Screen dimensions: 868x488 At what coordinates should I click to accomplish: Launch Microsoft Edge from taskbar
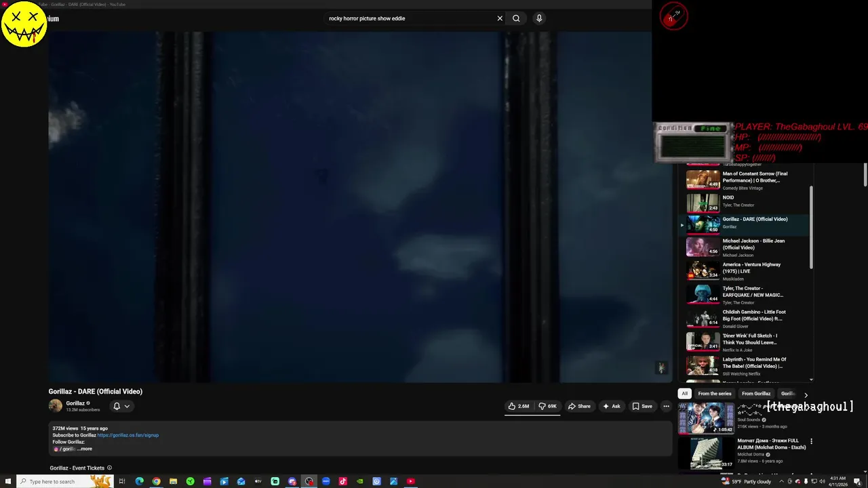coord(139,481)
